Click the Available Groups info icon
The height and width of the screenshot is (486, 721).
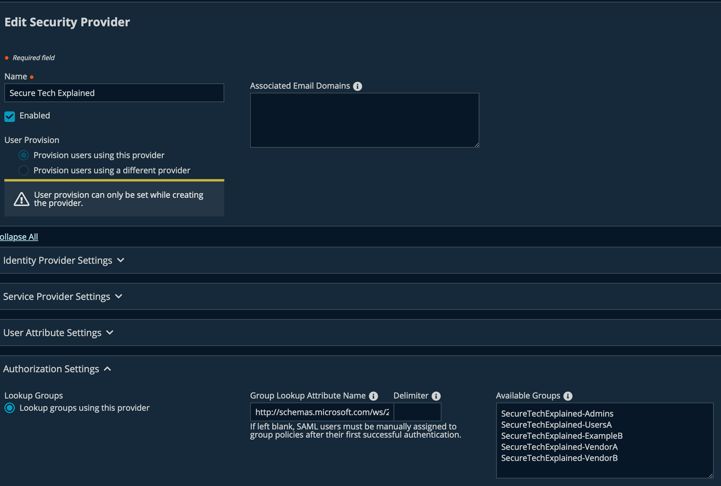tap(568, 396)
